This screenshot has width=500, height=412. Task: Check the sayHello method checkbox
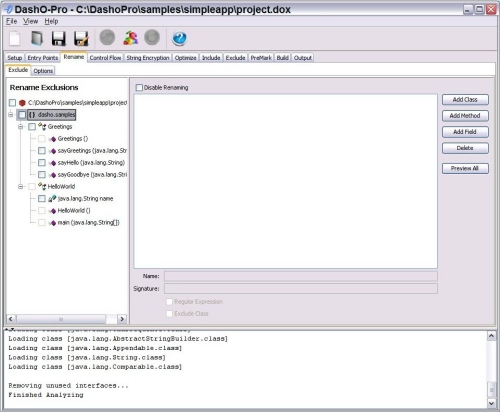tap(42, 163)
